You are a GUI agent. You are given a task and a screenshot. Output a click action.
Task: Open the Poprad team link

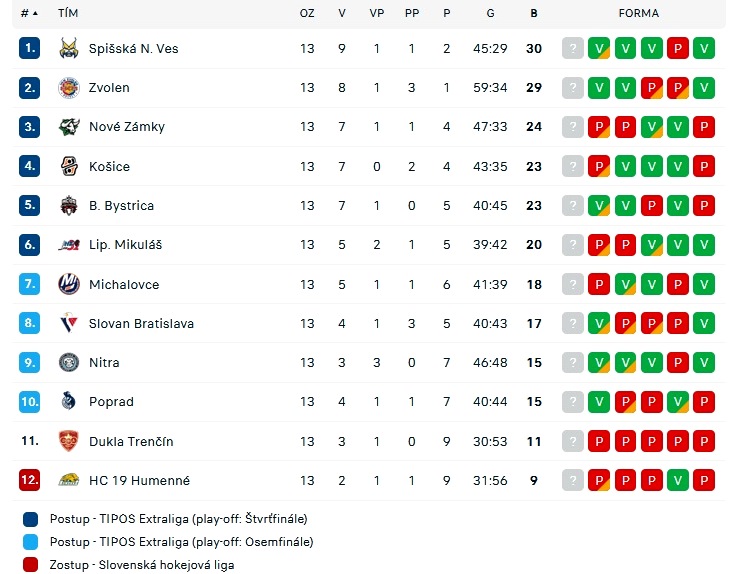pos(111,402)
